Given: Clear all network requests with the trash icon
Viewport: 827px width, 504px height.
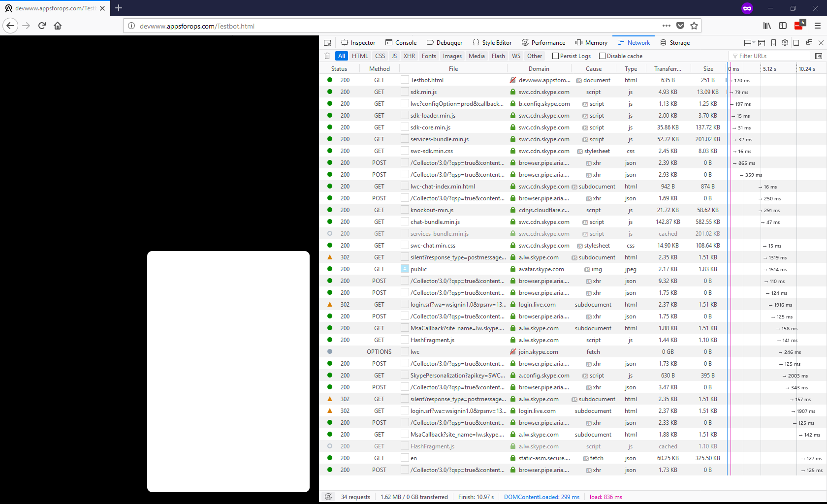Looking at the screenshot, I should pos(327,56).
